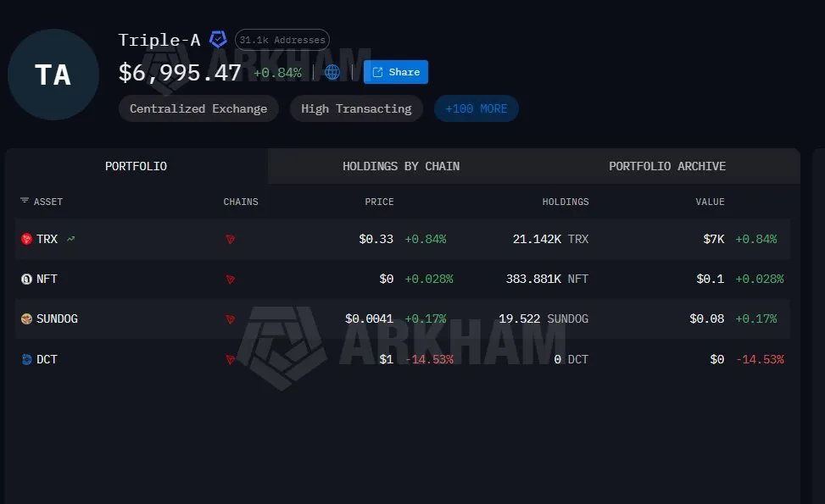This screenshot has width=825, height=504.
Task: Click the TRX token logo icon
Action: pos(26,239)
